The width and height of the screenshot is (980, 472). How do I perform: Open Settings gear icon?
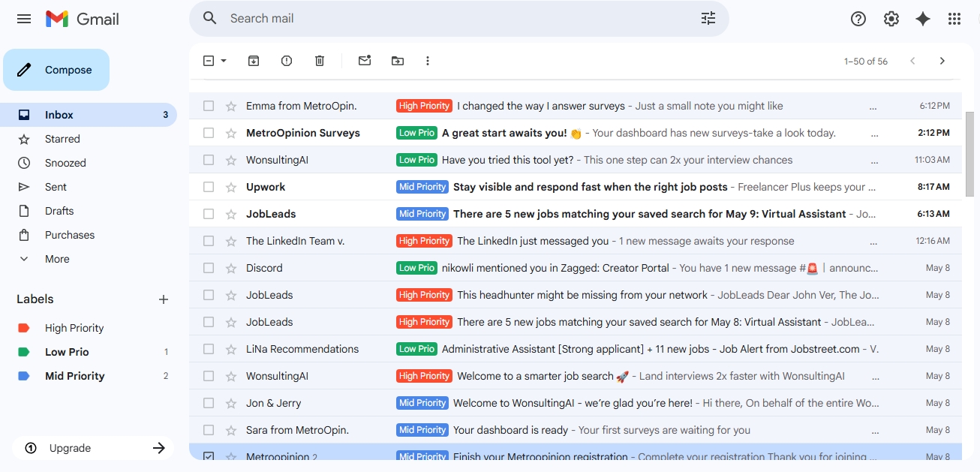891,19
